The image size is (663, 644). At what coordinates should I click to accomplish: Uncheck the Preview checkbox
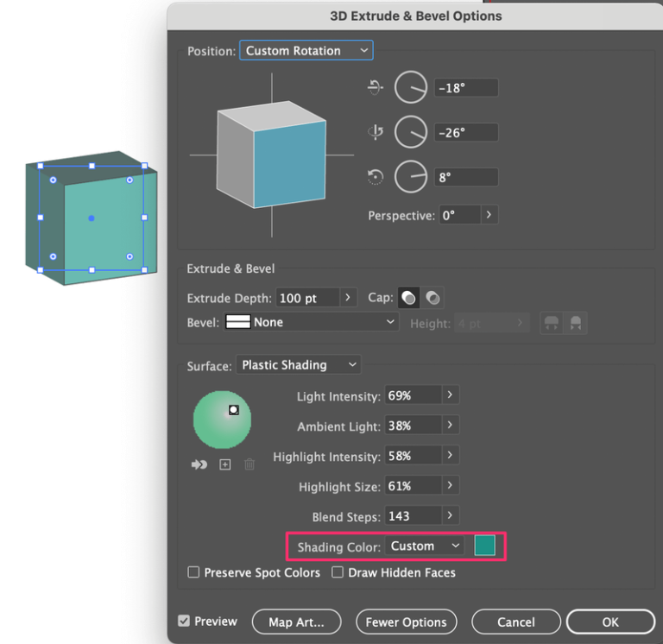pyautogui.click(x=184, y=621)
